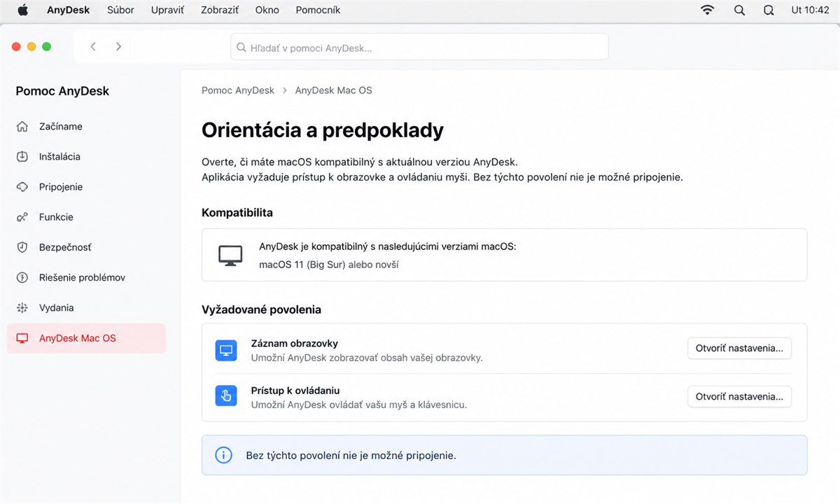This screenshot has height=504, width=840.
Task: Select Vydania in the sidebar
Action: [x=86, y=307]
